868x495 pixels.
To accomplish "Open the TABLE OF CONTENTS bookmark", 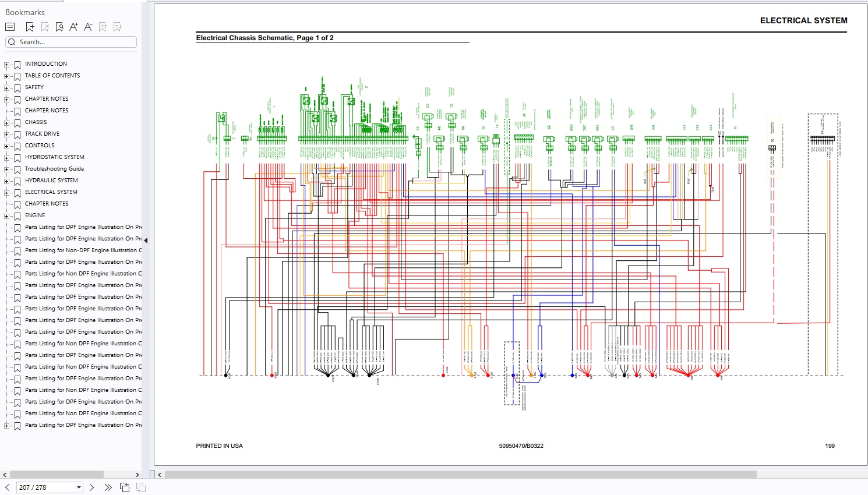I will pos(52,76).
